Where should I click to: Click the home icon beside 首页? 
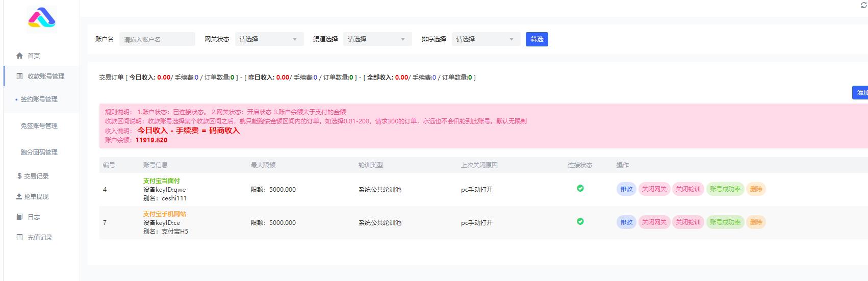[19, 56]
